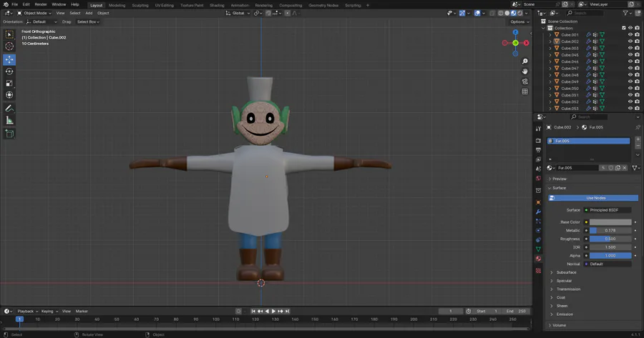Disable Cube.002 in renders camera icon
Viewport: 644px width, 338px height.
[637, 41]
